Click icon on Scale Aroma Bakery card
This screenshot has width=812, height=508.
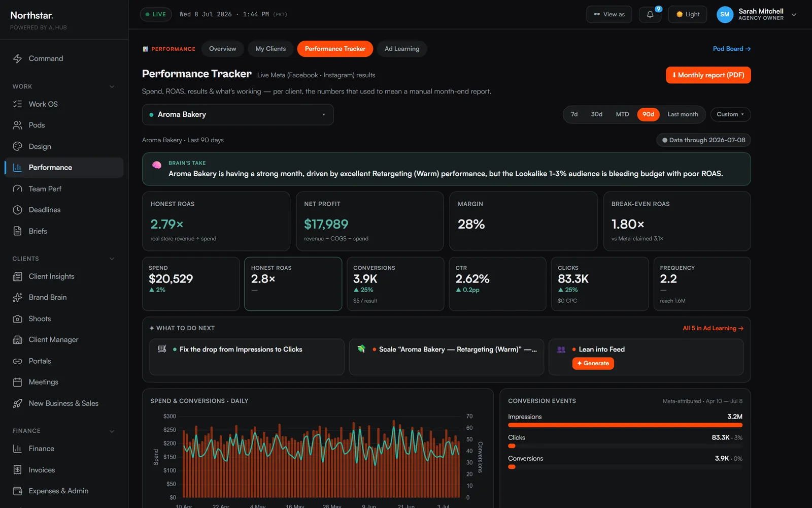(361, 349)
